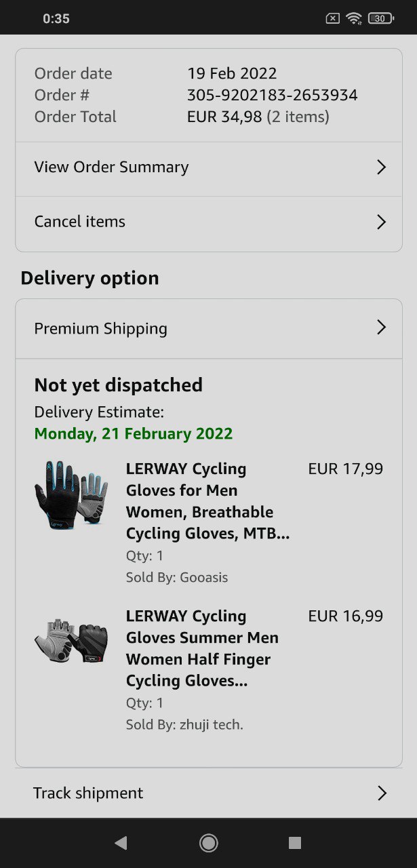Open LERWAY Cycling Gloves for Men title
The height and width of the screenshot is (868, 417).
tap(207, 501)
